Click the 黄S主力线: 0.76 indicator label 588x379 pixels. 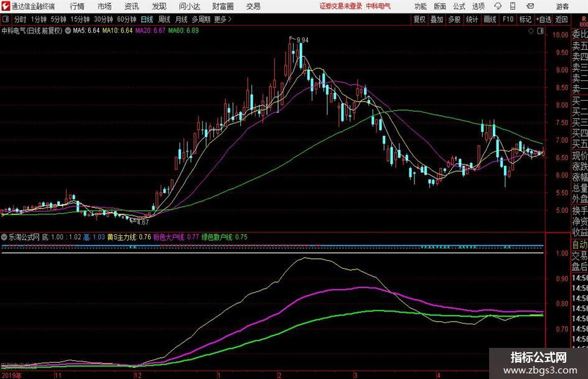pos(129,236)
